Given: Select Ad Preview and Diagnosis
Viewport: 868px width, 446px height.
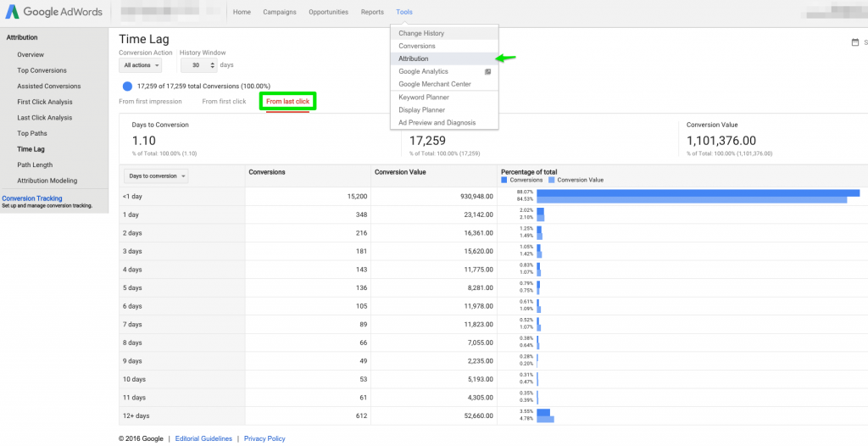Looking at the screenshot, I should 444,122.
